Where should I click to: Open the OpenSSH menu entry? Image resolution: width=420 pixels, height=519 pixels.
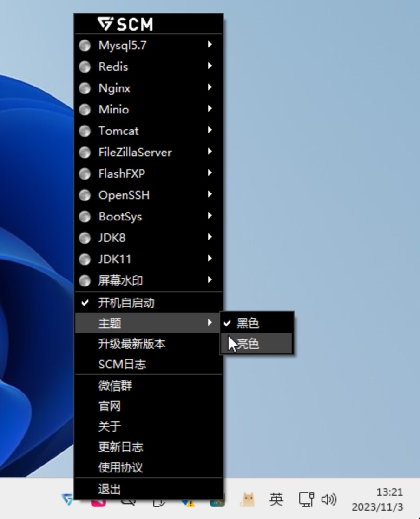[x=149, y=195]
